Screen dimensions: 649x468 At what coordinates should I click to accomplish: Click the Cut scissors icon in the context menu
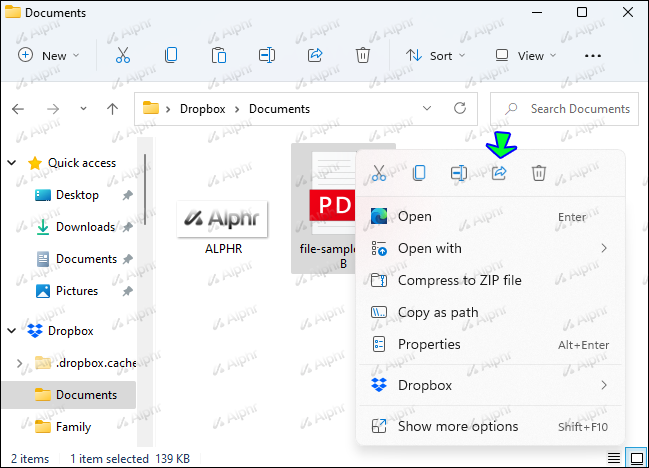379,173
